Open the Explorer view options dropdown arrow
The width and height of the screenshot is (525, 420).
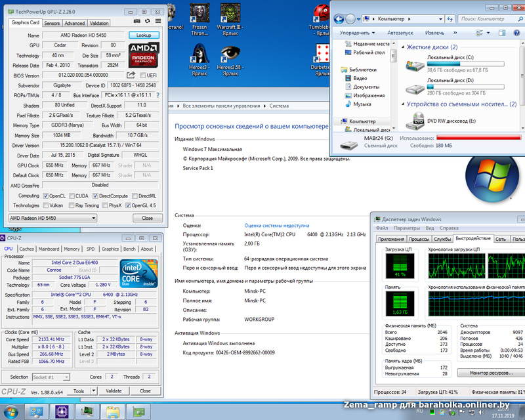pyautogui.click(x=488, y=33)
